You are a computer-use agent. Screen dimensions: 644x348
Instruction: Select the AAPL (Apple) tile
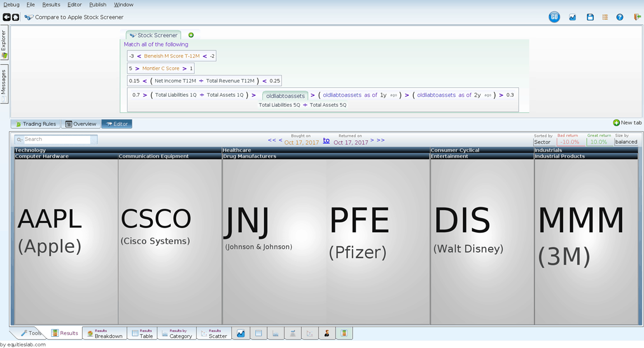pyautogui.click(x=66, y=242)
